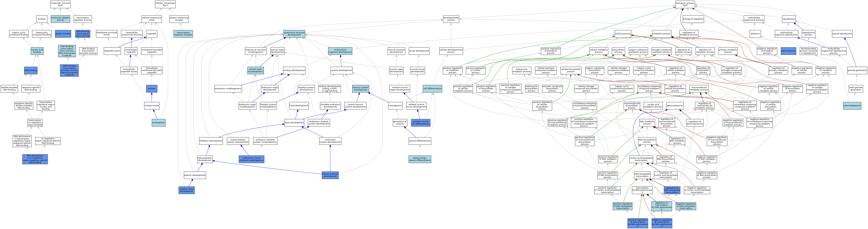The width and height of the screenshot is (868, 229).
Task: Select the 'biological_process Pax5' root node
Action: (x=685, y=4)
